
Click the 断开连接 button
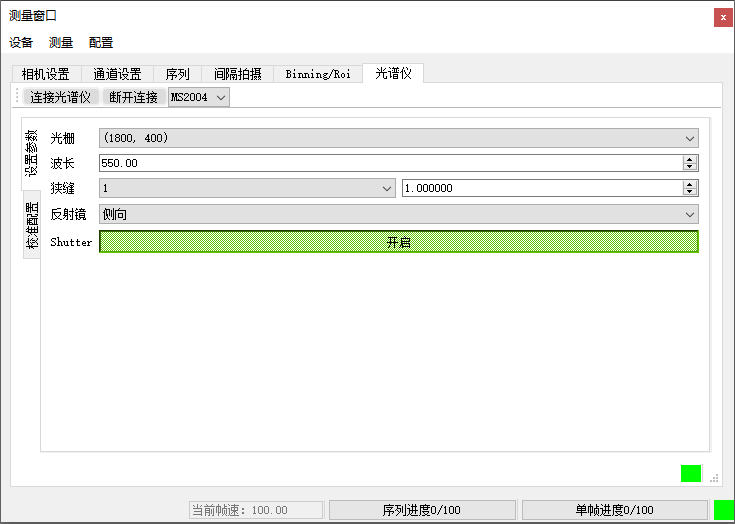(133, 97)
